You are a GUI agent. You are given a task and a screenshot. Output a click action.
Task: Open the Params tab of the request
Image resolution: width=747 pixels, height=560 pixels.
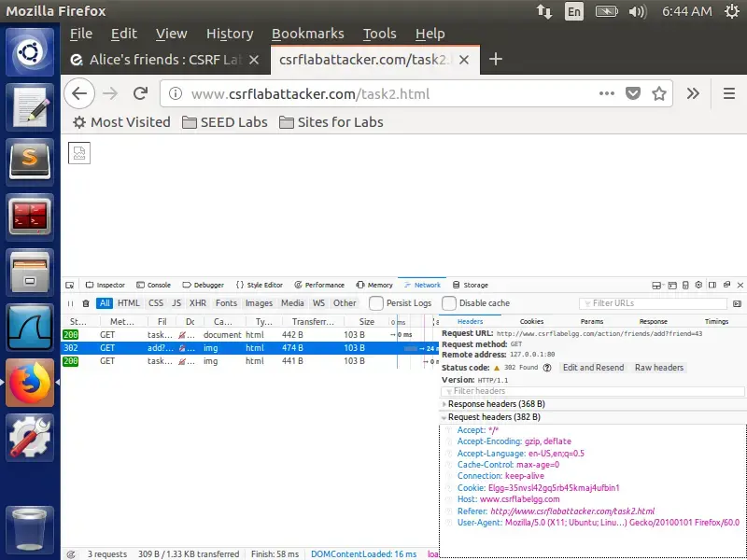coord(592,321)
